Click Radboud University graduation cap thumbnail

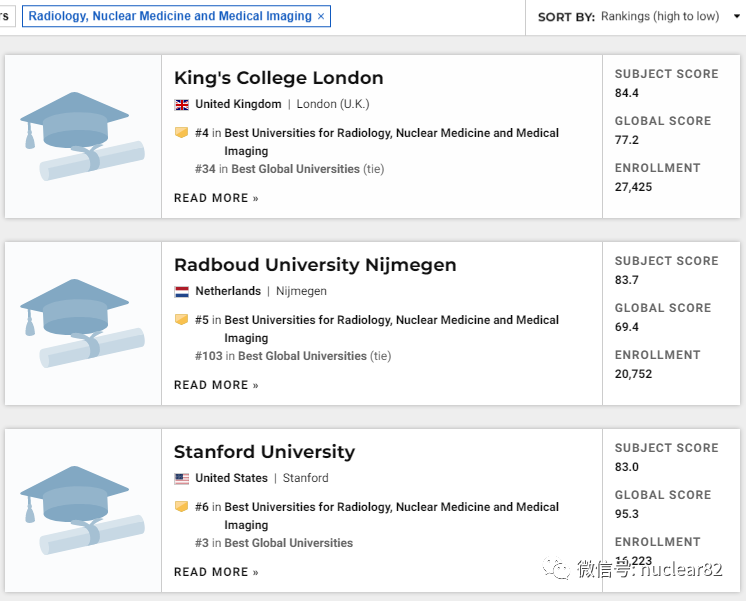pos(83,323)
